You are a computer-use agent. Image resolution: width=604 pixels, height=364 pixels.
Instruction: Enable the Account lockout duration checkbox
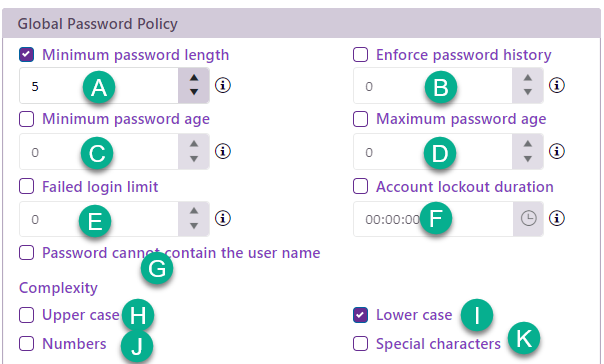click(360, 186)
